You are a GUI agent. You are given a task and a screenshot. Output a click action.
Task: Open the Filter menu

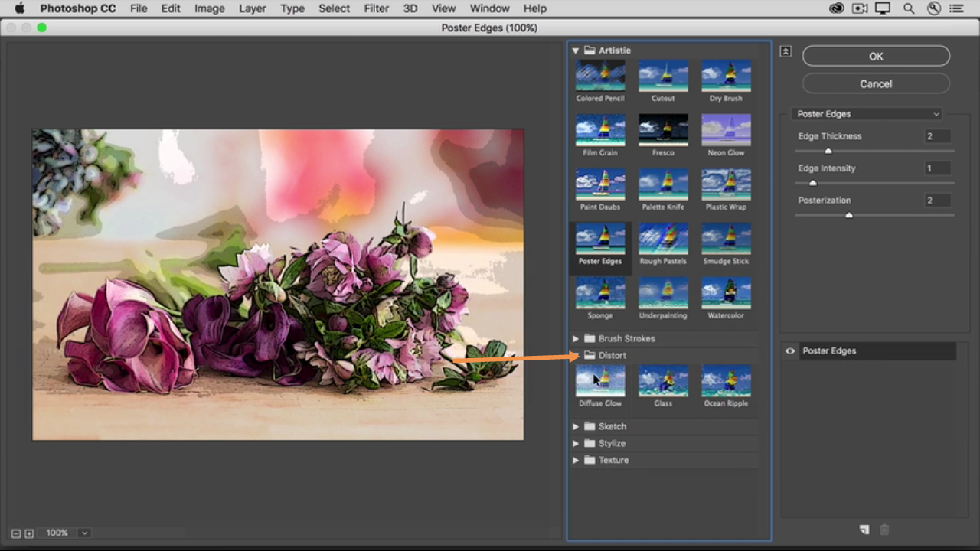(x=376, y=8)
